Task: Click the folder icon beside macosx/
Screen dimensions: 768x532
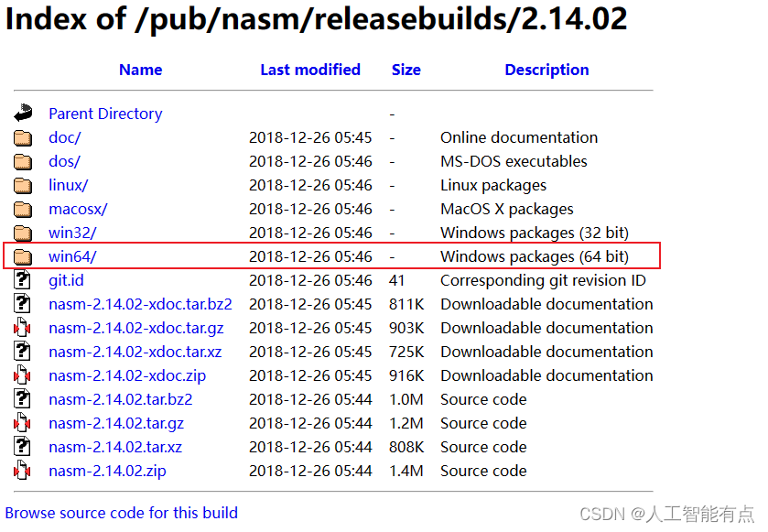Action: (x=23, y=211)
